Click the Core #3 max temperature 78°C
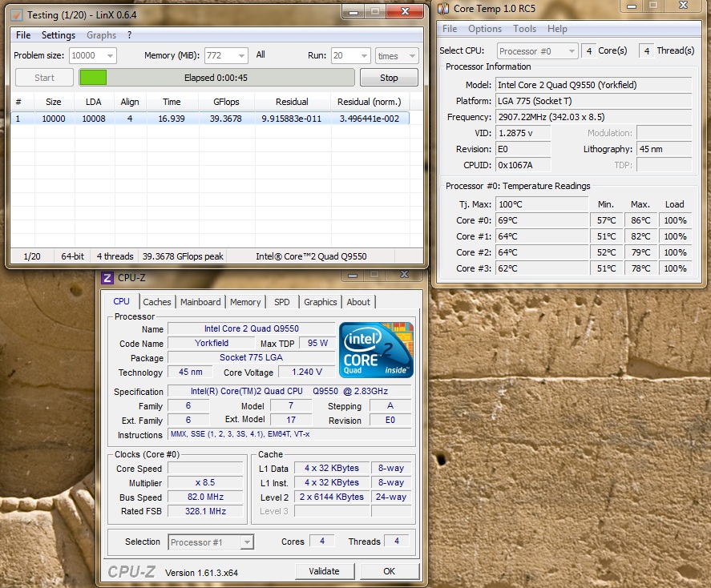Image resolution: width=711 pixels, height=588 pixels. click(640, 268)
